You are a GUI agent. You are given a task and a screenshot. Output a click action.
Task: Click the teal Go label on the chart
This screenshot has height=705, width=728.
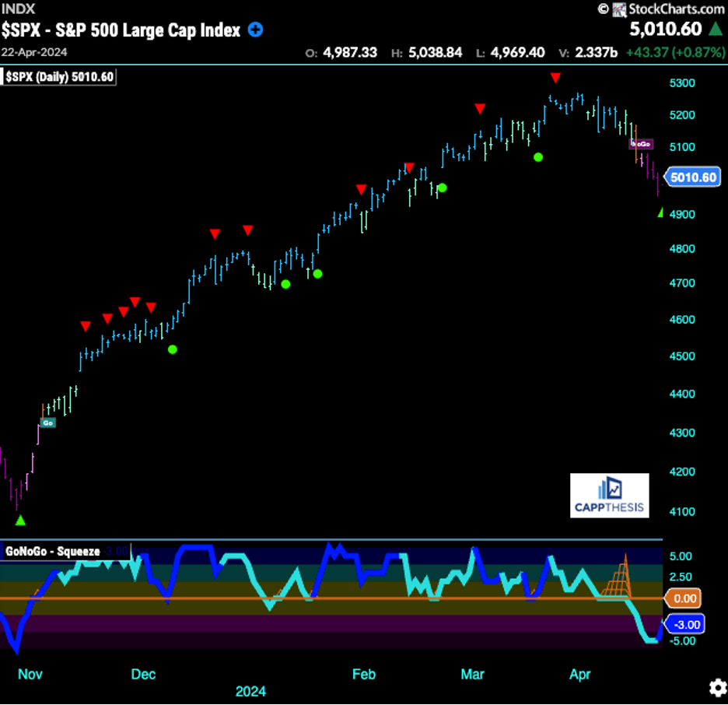(x=47, y=423)
